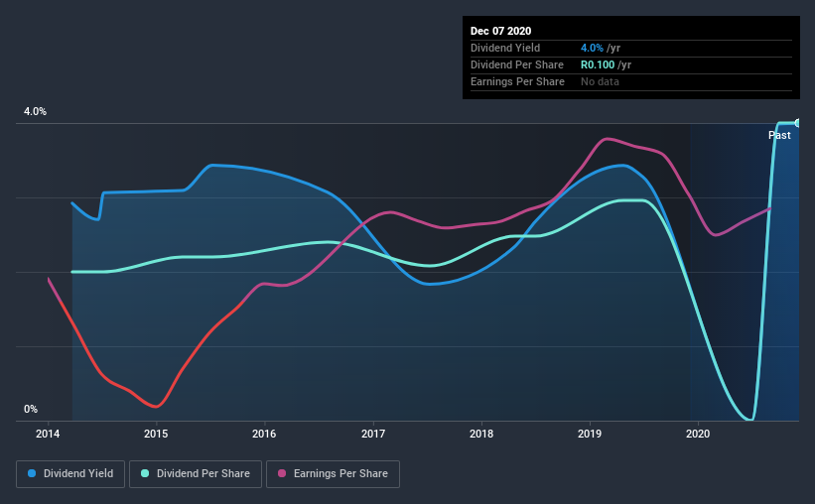The width and height of the screenshot is (815, 504).
Task: Select the 2019 x-axis label
Action: pos(590,434)
